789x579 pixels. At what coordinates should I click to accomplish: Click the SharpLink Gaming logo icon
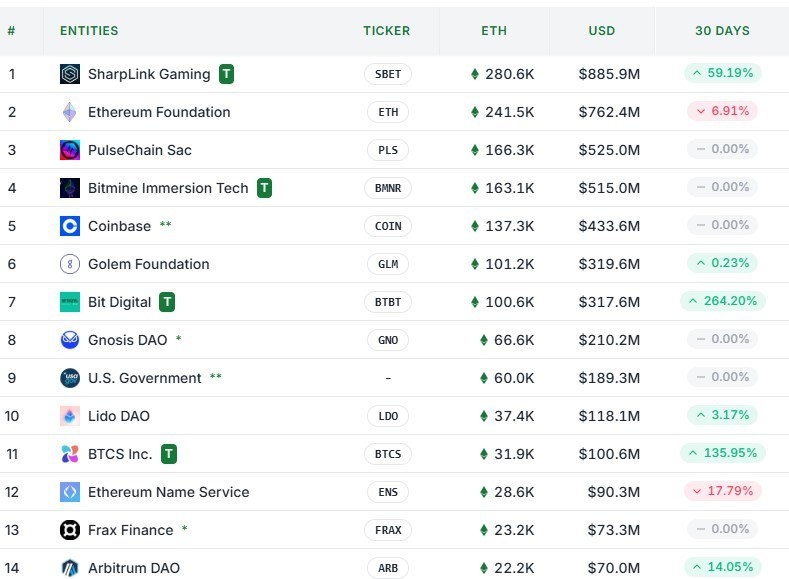pos(70,74)
